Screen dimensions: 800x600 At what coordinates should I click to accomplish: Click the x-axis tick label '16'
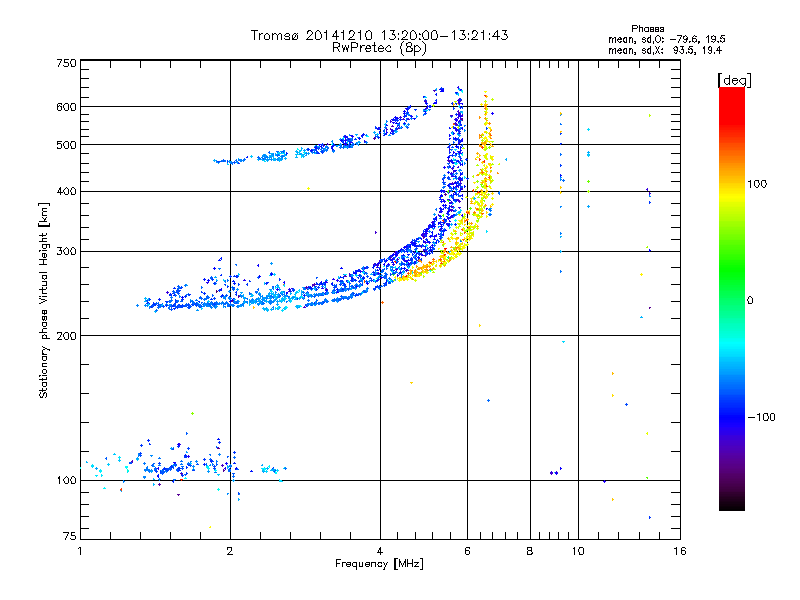coord(680,551)
